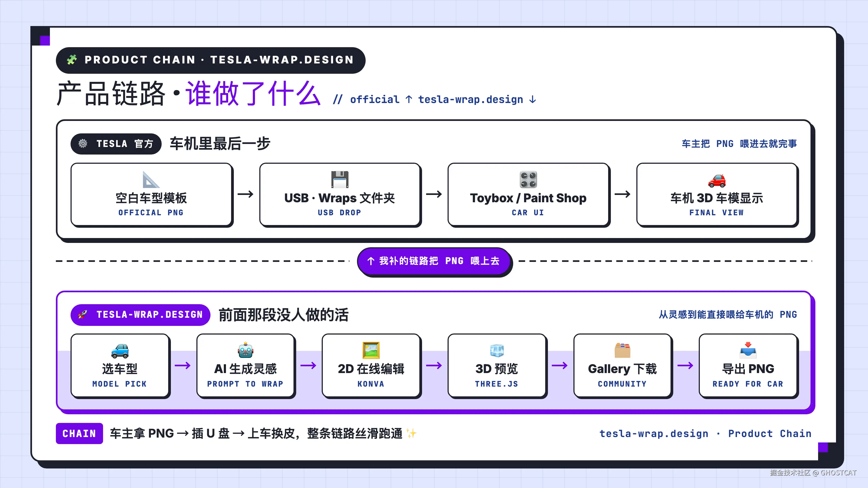Click the inbox tray icon above 导出 PNG

pyautogui.click(x=748, y=351)
